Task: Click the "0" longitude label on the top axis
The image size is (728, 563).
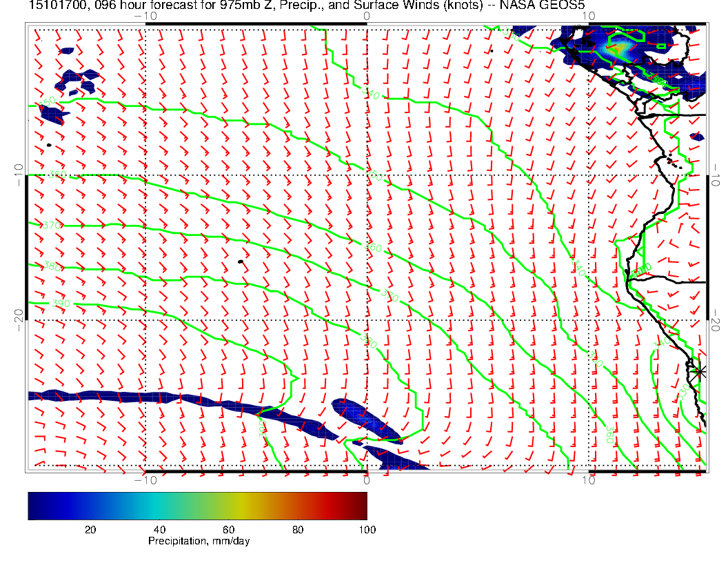Action: click(366, 16)
